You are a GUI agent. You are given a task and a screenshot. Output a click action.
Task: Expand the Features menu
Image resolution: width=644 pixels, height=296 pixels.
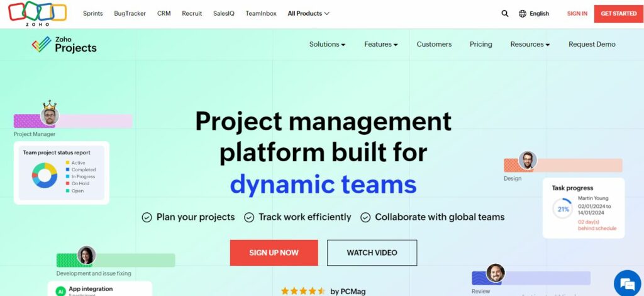(381, 44)
